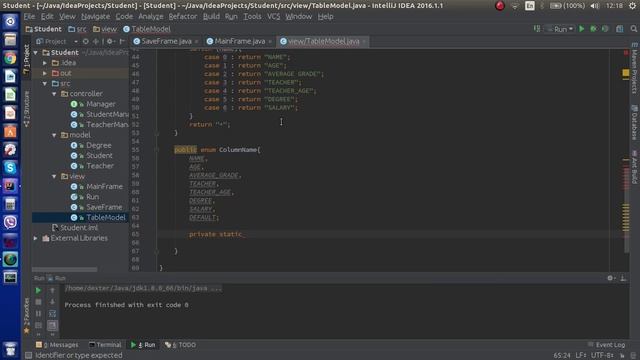This screenshot has height=360, width=640.
Task: Close the SaveFrame.java tab
Action: 196,42
